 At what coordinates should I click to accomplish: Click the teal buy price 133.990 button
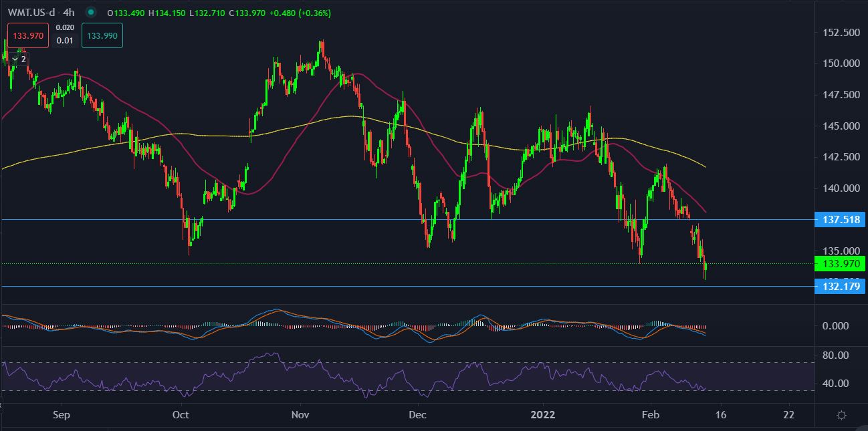pyautogui.click(x=102, y=36)
